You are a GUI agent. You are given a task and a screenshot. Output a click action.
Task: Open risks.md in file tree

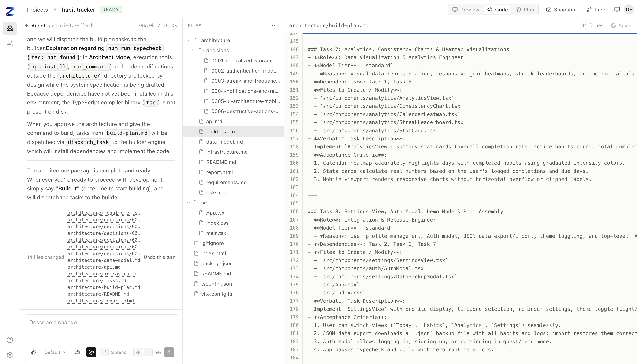pos(233,193)
